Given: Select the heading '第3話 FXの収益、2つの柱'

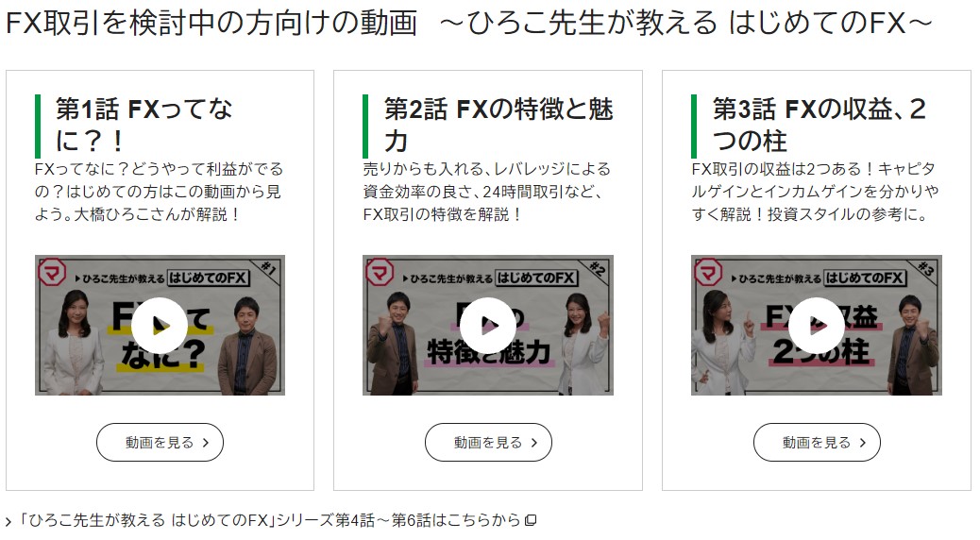Looking at the screenshot, I should (819, 125).
